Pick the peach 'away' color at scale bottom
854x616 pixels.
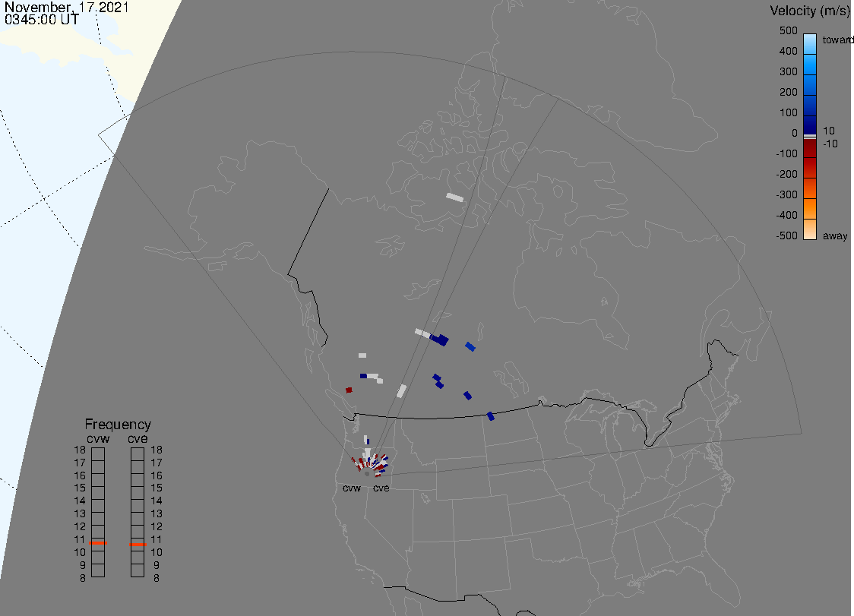(x=810, y=229)
